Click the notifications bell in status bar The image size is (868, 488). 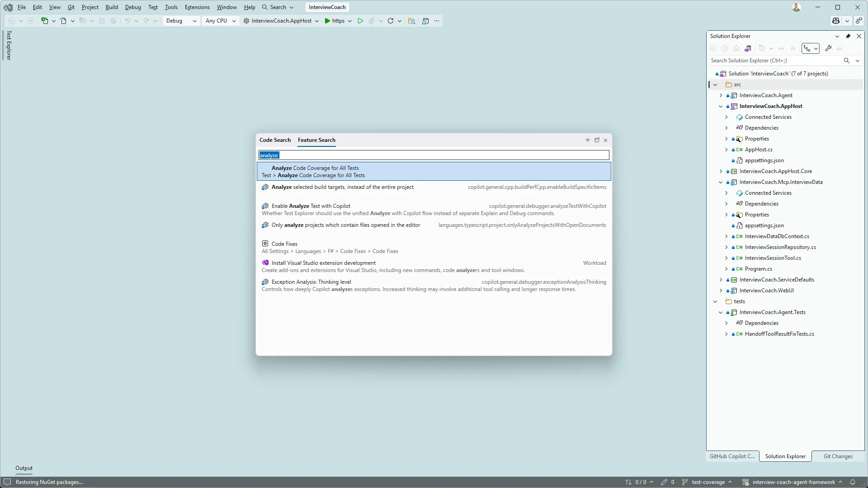click(853, 482)
